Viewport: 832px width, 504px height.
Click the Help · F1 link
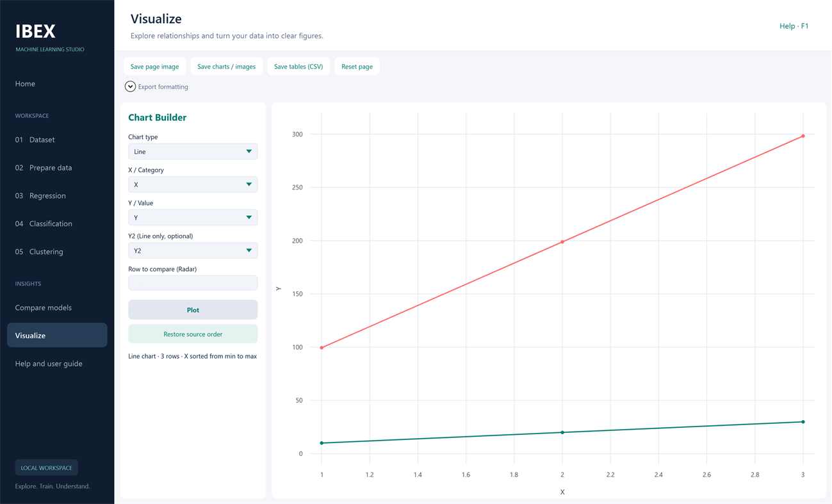pos(794,26)
